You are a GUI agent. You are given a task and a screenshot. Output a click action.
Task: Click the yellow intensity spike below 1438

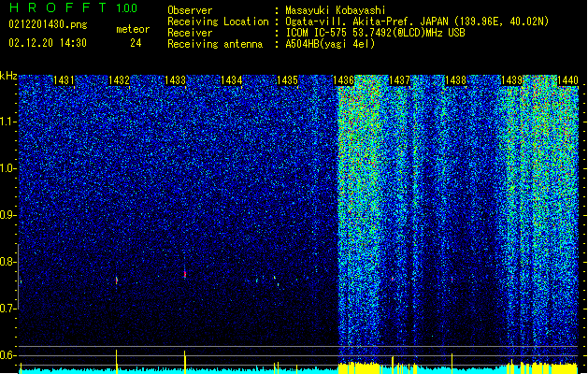(452, 363)
